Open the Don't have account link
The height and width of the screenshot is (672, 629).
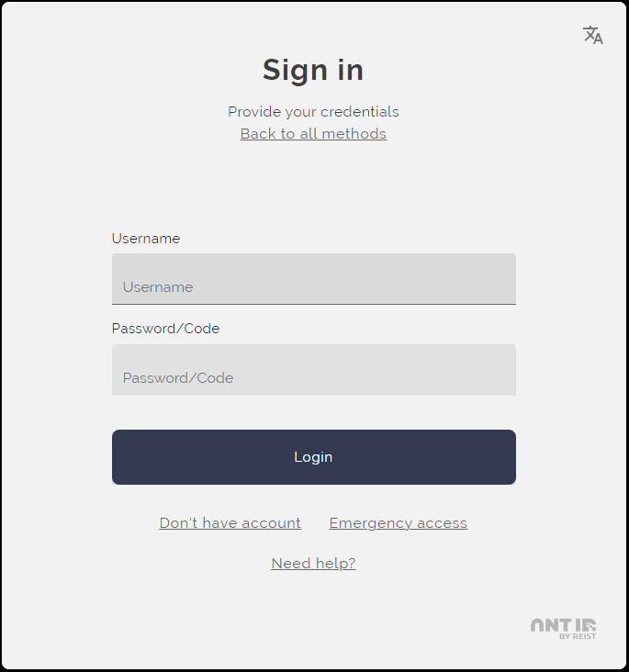coord(230,523)
